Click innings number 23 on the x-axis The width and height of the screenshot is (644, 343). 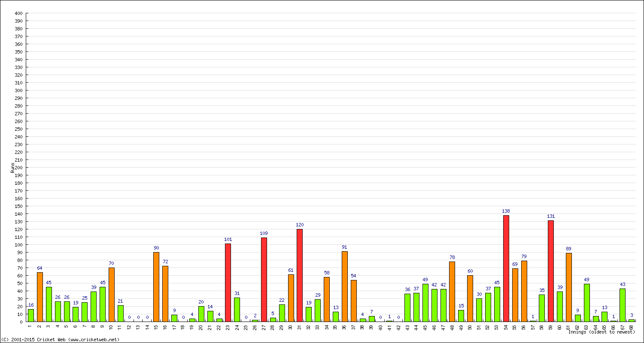(227, 327)
